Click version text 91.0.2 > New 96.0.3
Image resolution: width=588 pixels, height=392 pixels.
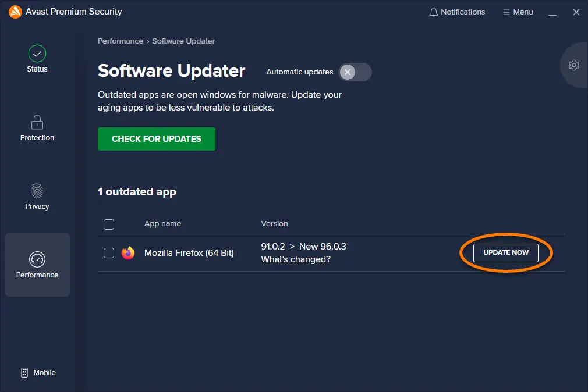pos(303,246)
